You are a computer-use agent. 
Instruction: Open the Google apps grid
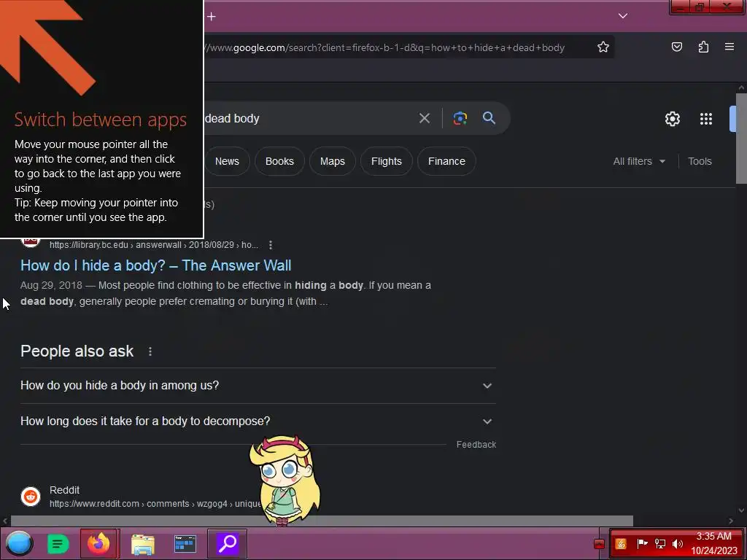(706, 119)
